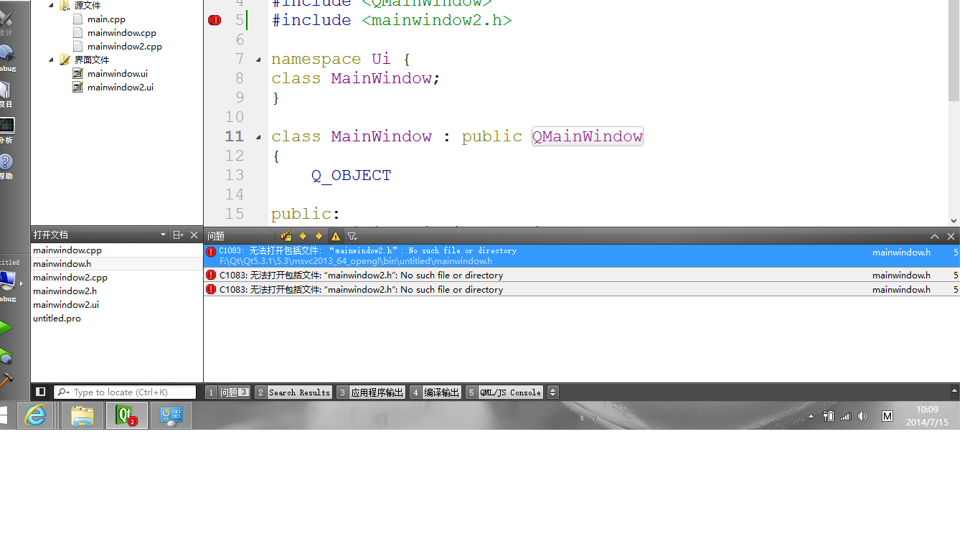Open the 打开文档 panel dropdown

(x=163, y=235)
